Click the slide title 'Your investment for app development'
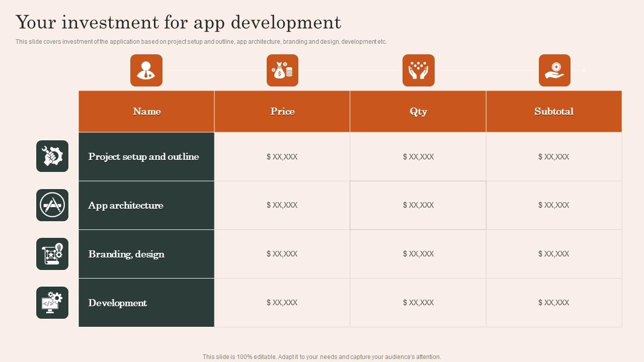The height and width of the screenshot is (362, 644). 179,23
